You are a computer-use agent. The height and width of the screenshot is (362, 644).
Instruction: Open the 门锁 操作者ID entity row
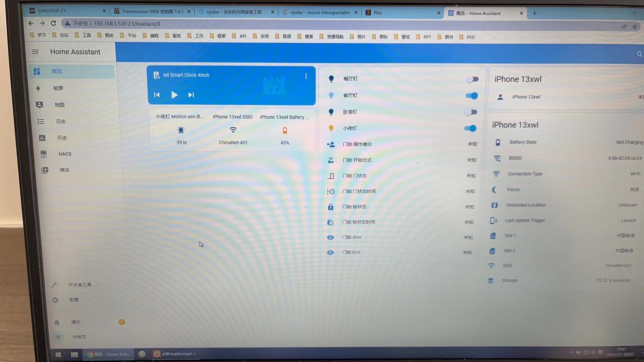[x=402, y=144]
